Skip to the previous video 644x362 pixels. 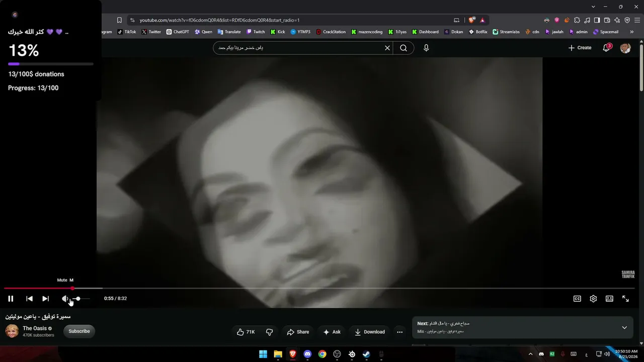click(30, 299)
